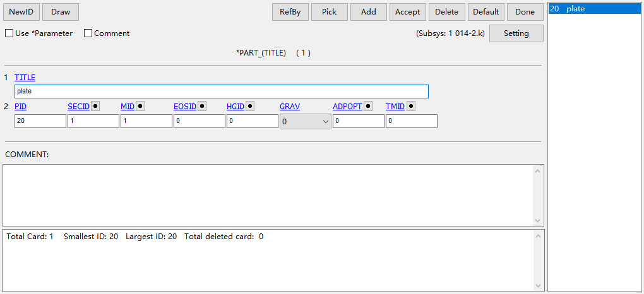Open the ADPOPT field link

[x=347, y=107]
